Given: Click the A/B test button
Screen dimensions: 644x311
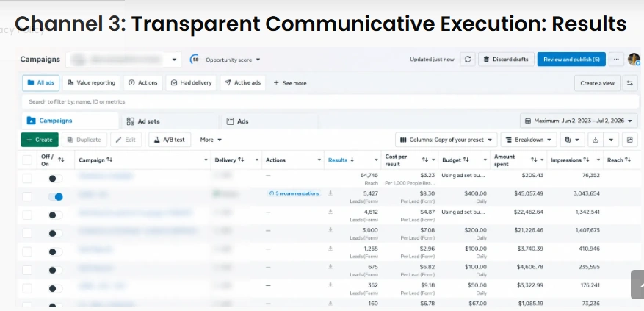Looking at the screenshot, I should (x=170, y=140).
